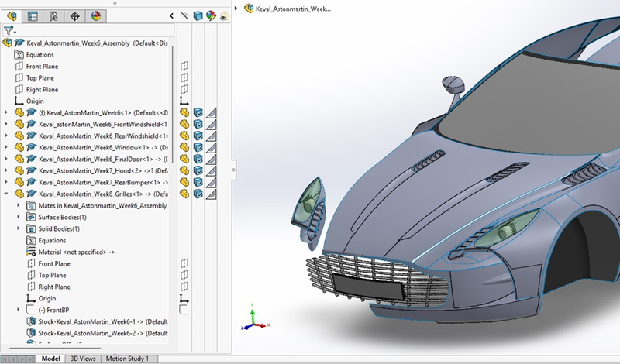Expand the Week7_RearBumper<1> component

click(x=6, y=182)
